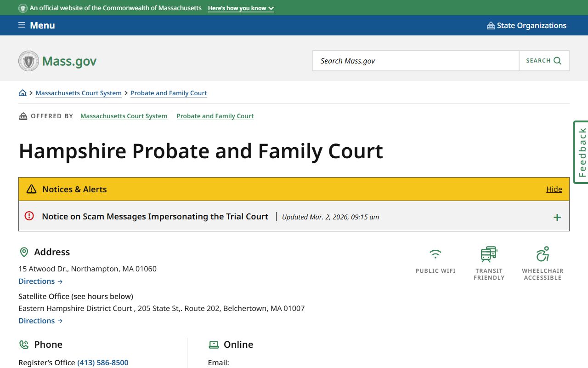Open Massachusetts Court System breadcrumb link

click(79, 93)
